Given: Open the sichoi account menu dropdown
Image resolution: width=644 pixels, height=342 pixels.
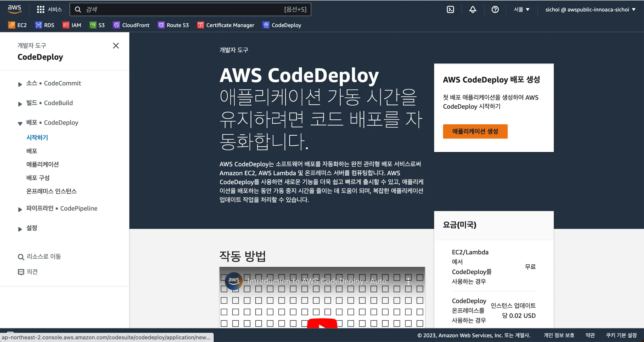Looking at the screenshot, I should click(590, 9).
